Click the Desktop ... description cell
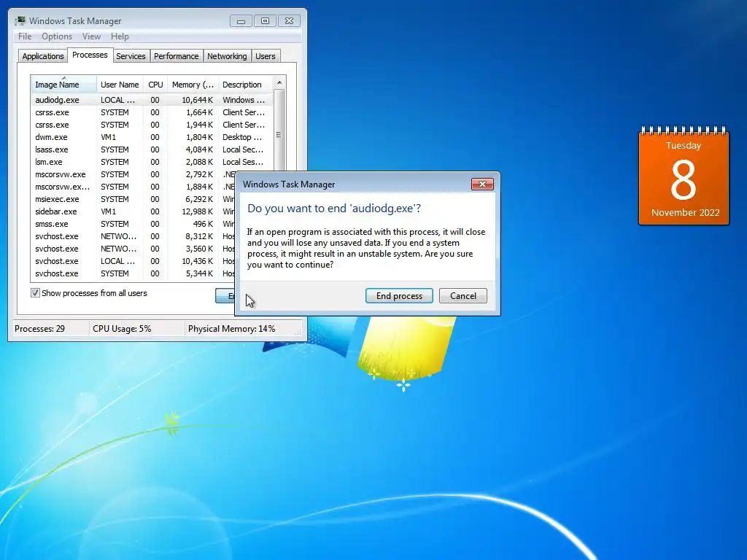This screenshot has width=747, height=560. pyautogui.click(x=242, y=137)
